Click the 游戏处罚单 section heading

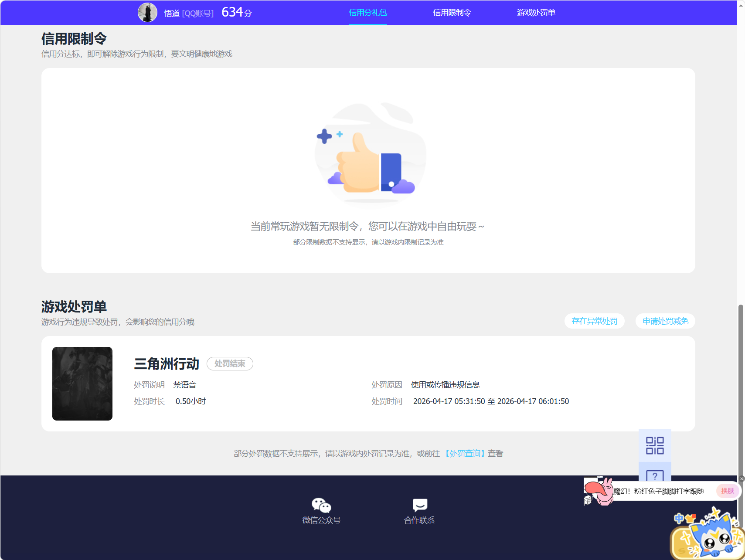tap(74, 307)
